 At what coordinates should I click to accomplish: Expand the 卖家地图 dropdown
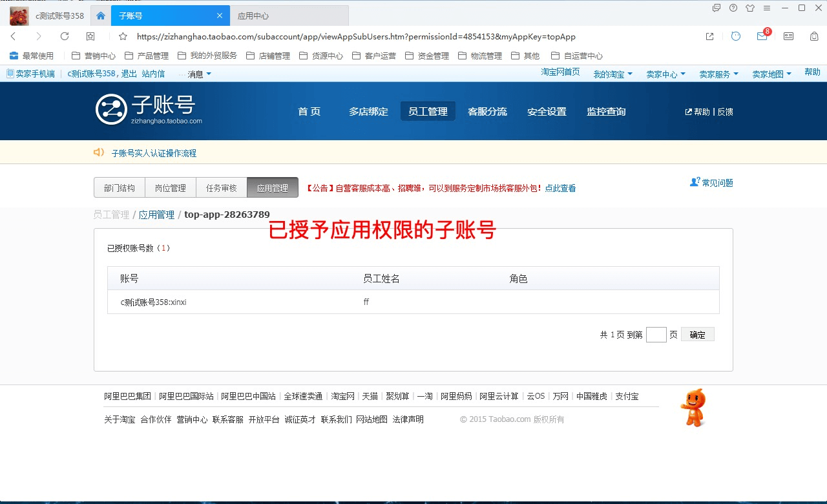pos(772,74)
